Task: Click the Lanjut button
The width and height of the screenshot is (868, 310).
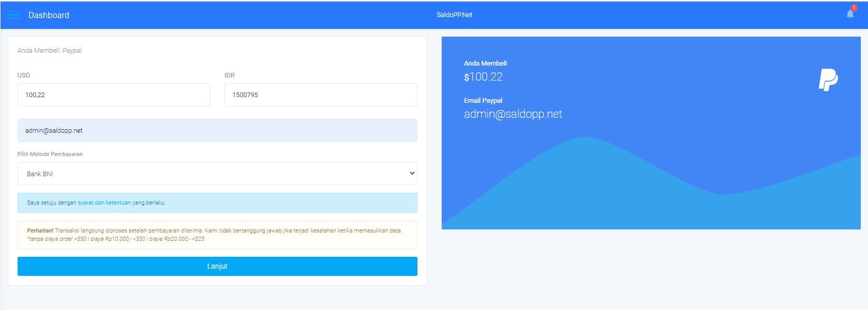Action: click(x=217, y=266)
